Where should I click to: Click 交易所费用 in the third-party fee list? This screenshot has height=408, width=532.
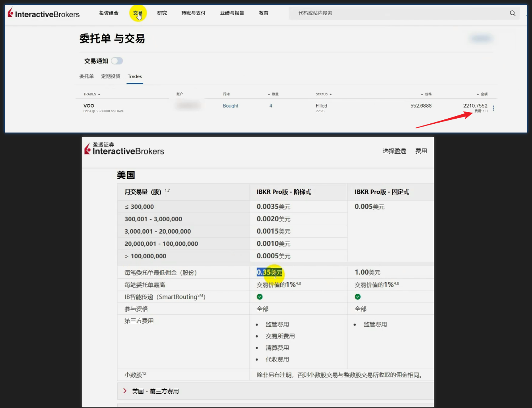pyautogui.click(x=280, y=336)
